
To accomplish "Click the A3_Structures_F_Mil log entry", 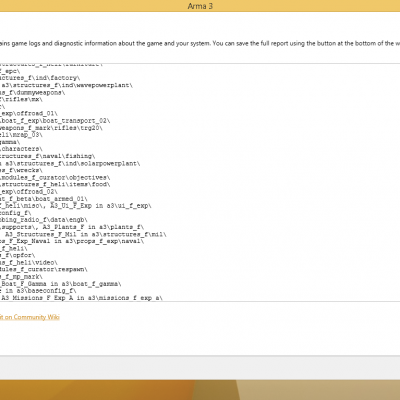I will pos(83,234).
